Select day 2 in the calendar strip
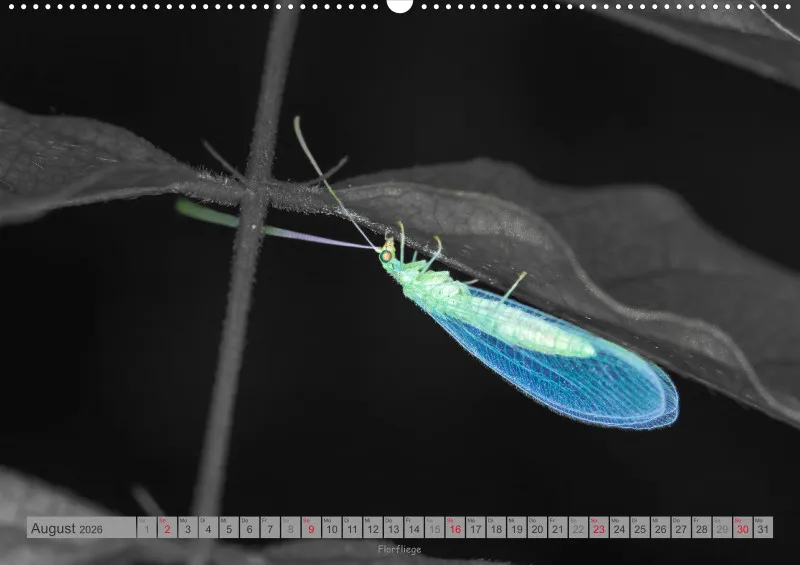This screenshot has width=800, height=565. pos(167,527)
